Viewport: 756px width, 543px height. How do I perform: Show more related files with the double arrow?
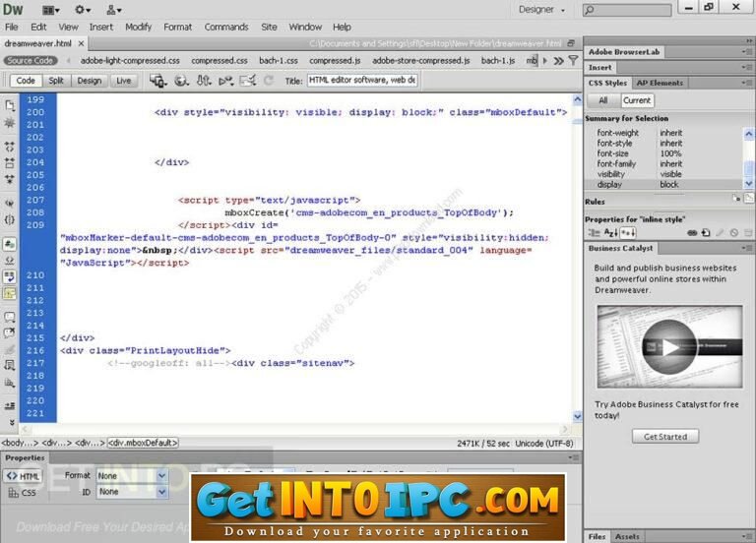pyautogui.click(x=558, y=61)
